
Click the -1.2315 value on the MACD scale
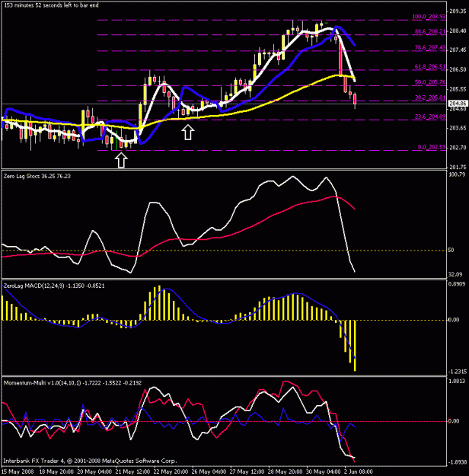457,372
